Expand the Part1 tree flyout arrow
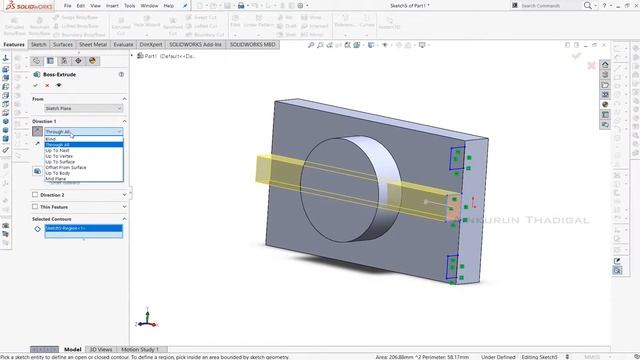This screenshot has width=640, height=360. click(132, 56)
